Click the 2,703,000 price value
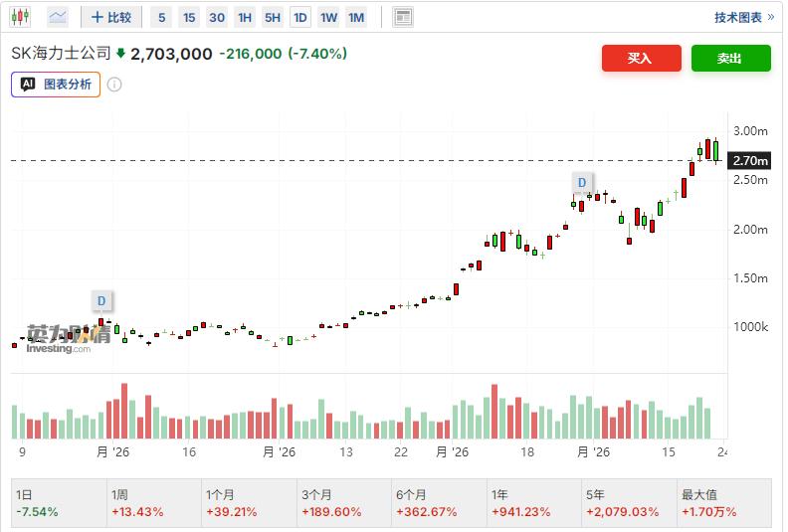This screenshot has height=532, width=788. [x=171, y=54]
